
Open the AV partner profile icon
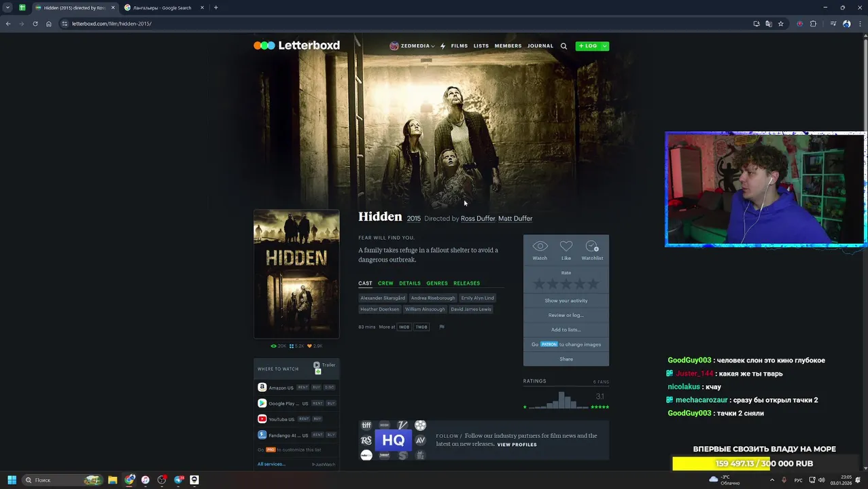click(x=420, y=440)
